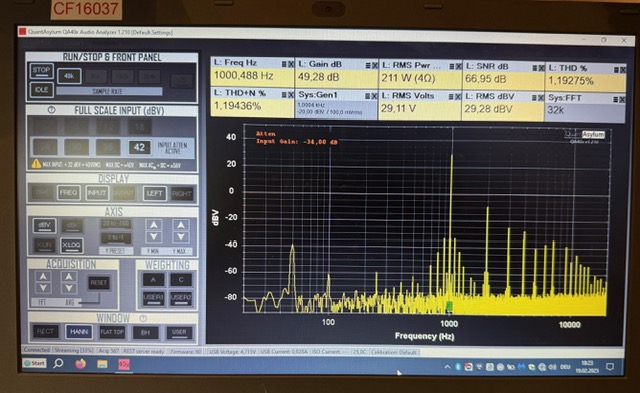Select the HANN window function
Screen dimensions: 640x393
79,332
